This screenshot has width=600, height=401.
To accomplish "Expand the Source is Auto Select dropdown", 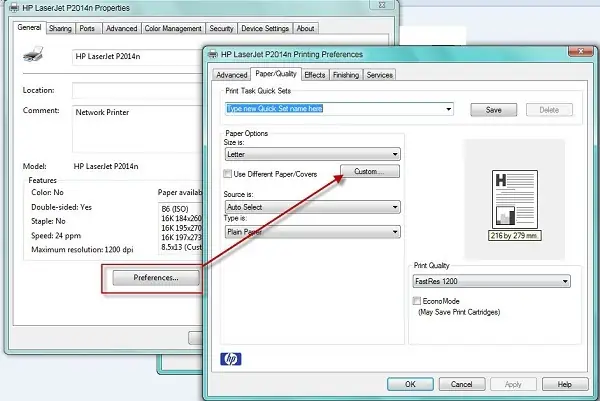I will (313, 207).
